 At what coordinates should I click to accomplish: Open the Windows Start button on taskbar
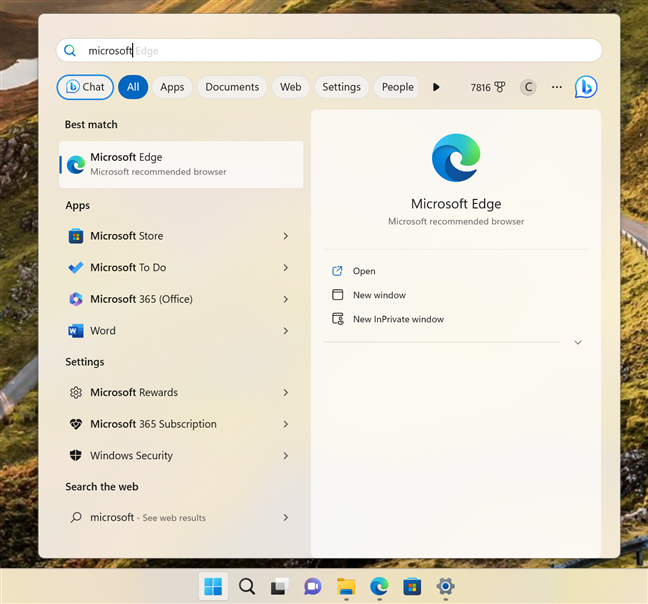tap(213, 586)
